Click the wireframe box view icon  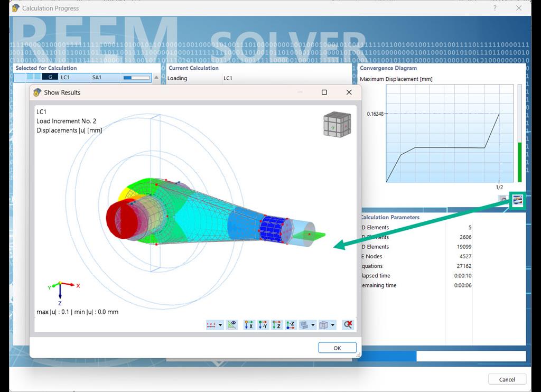click(324, 325)
